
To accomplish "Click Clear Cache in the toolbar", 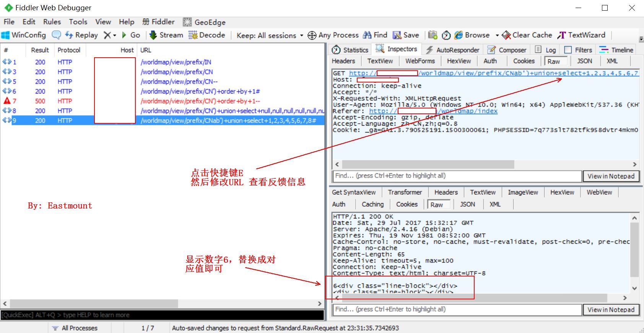I will pyautogui.click(x=527, y=35).
